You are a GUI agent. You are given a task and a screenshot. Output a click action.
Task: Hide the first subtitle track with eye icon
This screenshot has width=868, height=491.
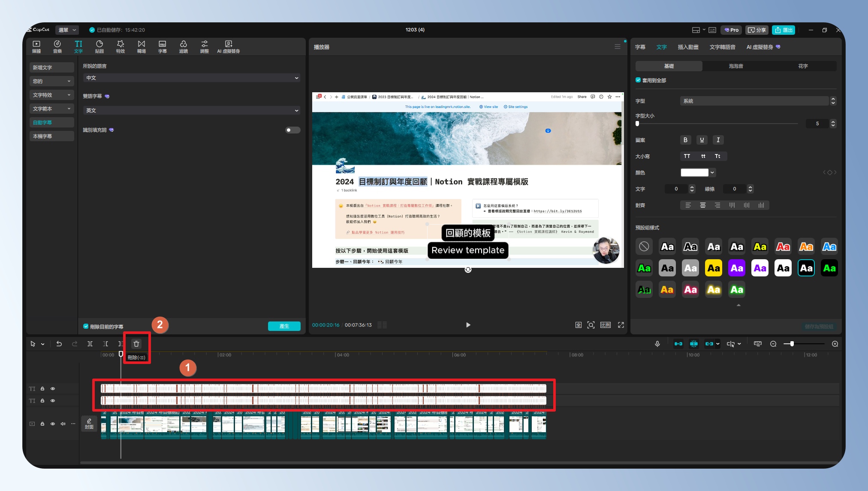tap(53, 389)
